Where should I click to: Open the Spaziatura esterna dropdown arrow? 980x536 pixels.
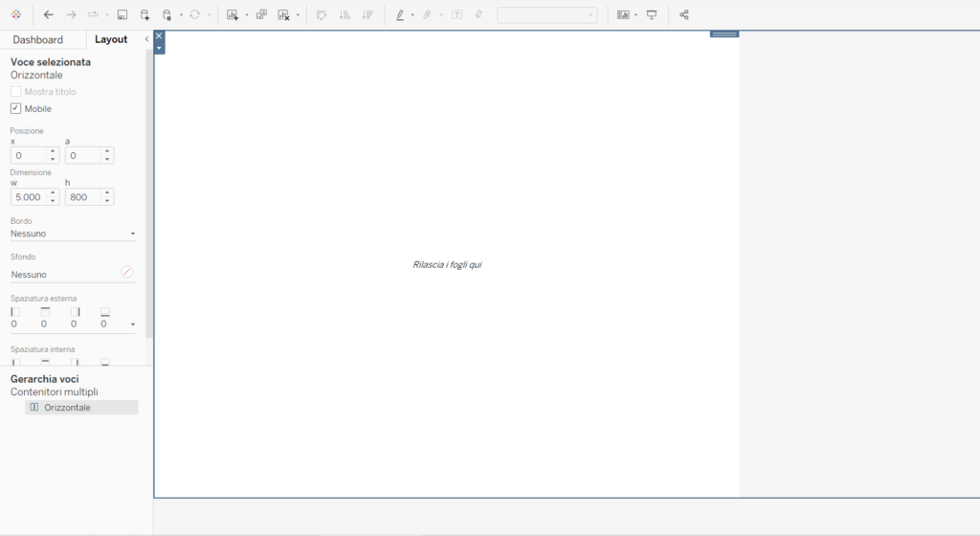click(x=132, y=324)
